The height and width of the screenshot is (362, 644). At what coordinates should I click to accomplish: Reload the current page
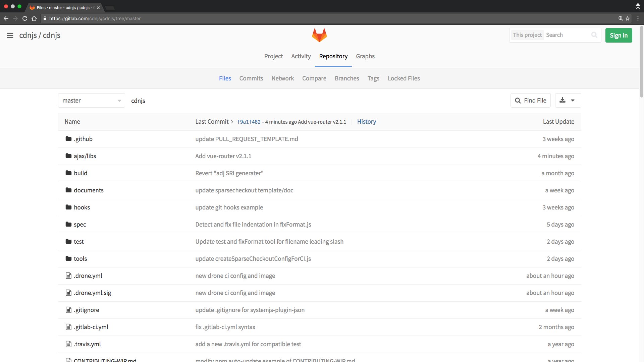click(x=25, y=18)
